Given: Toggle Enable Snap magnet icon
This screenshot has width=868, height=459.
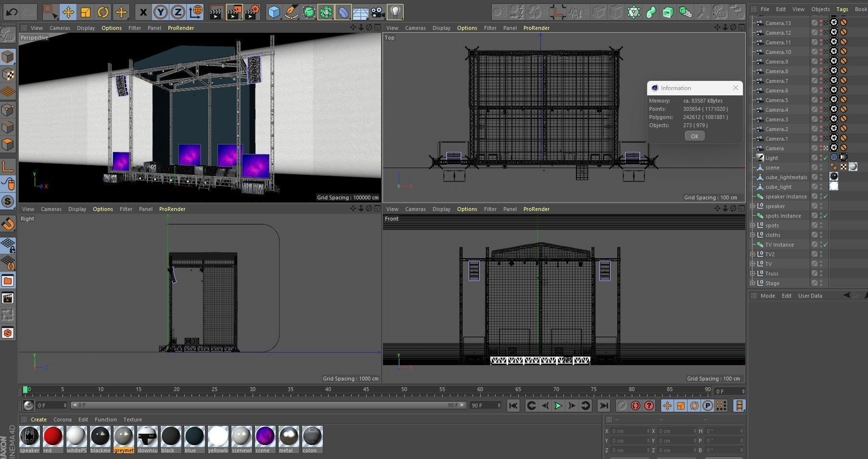Looking at the screenshot, I should click(x=8, y=224).
